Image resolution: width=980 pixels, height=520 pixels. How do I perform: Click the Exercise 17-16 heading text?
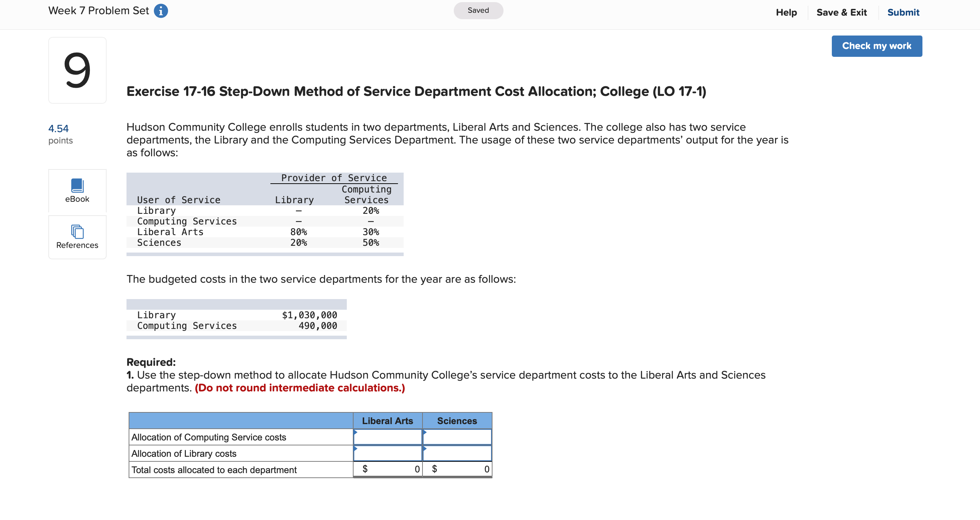[x=416, y=91]
